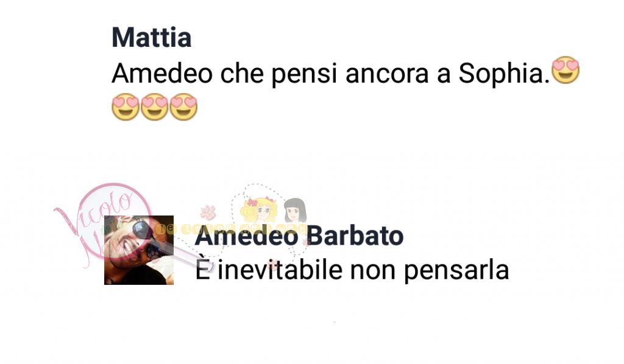Click the yellow watermark text under cartoon girls
This screenshot has width=624, height=364.
click(231, 229)
